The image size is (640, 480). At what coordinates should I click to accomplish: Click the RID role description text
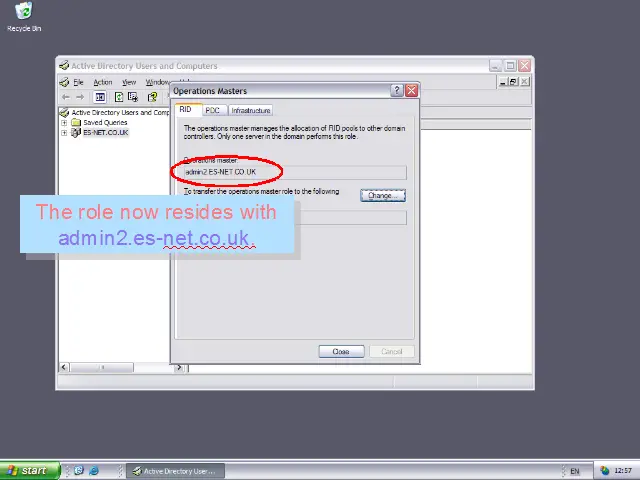(x=294, y=132)
